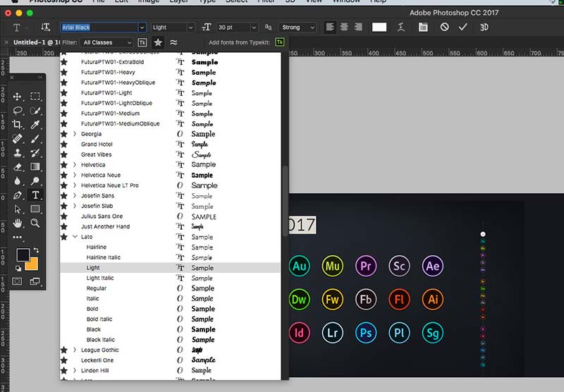The width and height of the screenshot is (564, 392).
Task: Open the Edit Toolbar three-dots menu
Action: pyautogui.click(x=17, y=237)
